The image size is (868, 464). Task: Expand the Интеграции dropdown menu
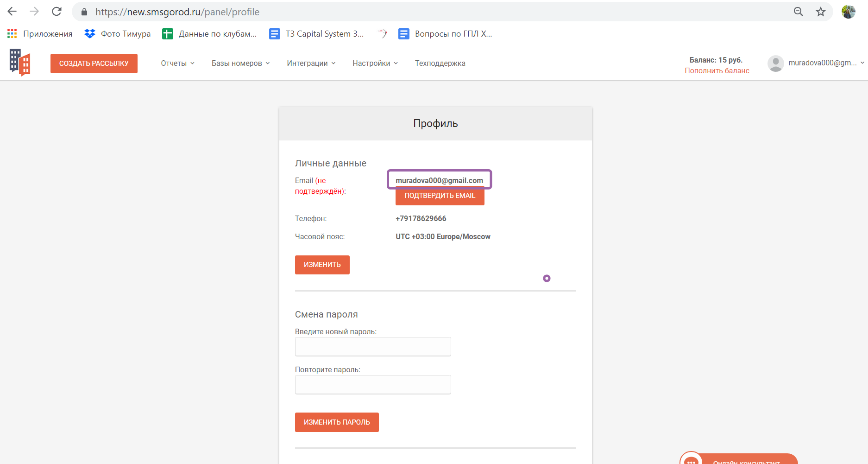click(x=311, y=64)
